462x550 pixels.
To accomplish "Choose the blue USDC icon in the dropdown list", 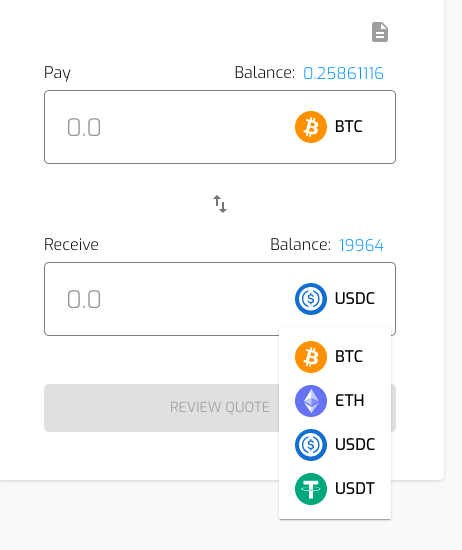I will point(311,445).
